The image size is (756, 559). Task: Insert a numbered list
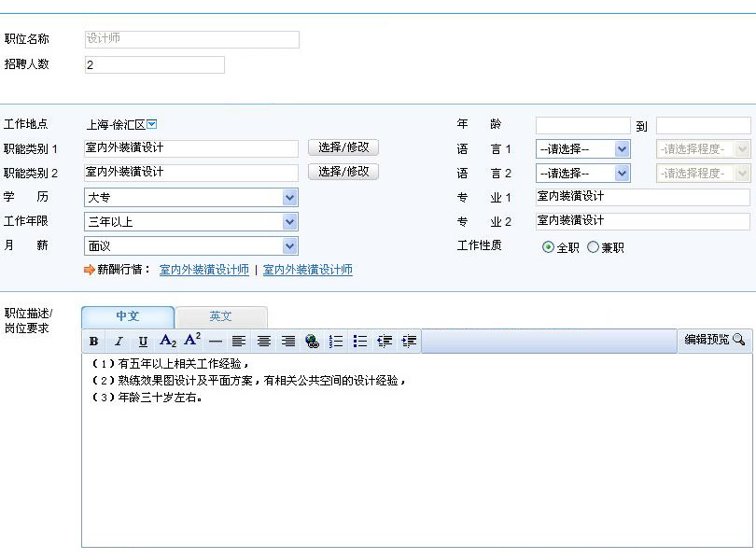click(336, 342)
